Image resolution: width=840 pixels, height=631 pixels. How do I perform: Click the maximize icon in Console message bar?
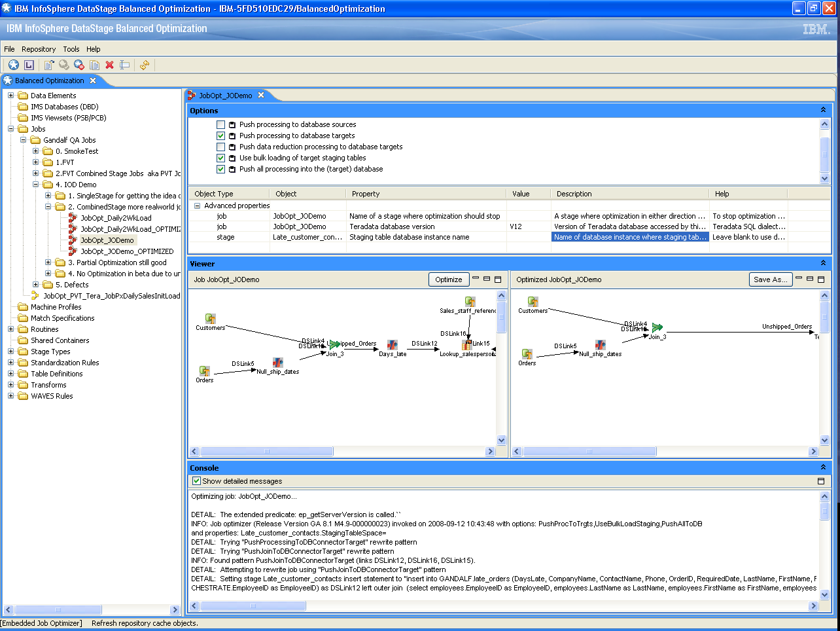click(x=821, y=481)
